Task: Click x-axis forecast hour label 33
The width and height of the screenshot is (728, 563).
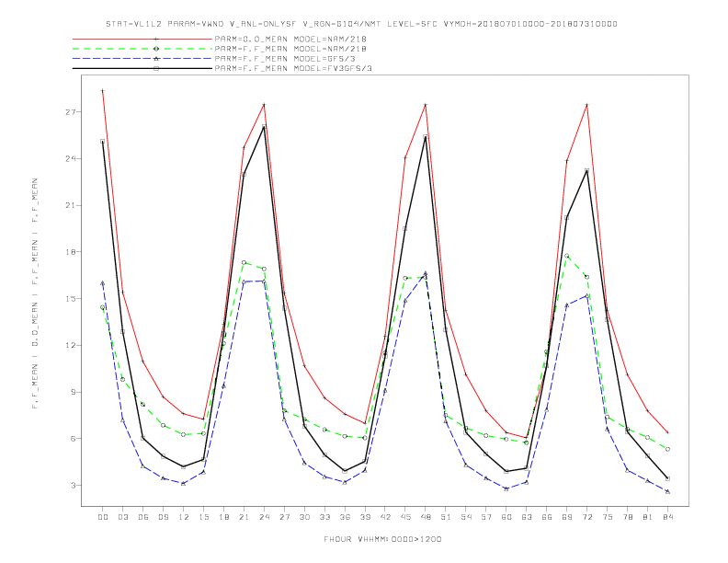Action: click(324, 517)
